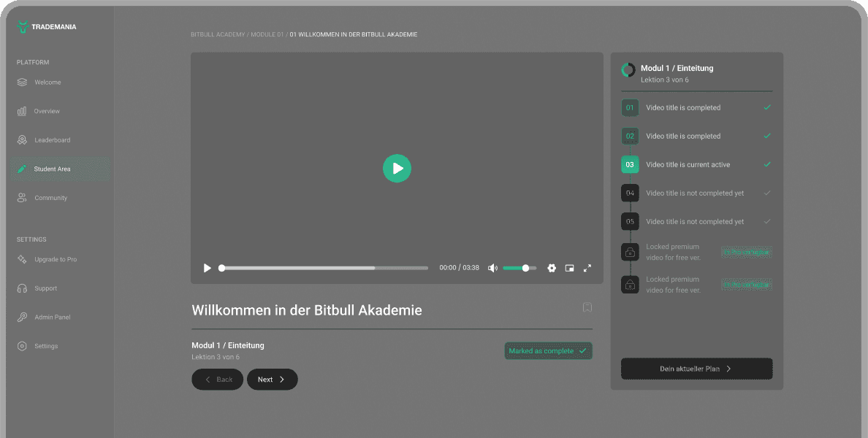Viewport: 868px width, 438px height.
Task: Select lesson 02 number badge
Action: [x=630, y=136]
